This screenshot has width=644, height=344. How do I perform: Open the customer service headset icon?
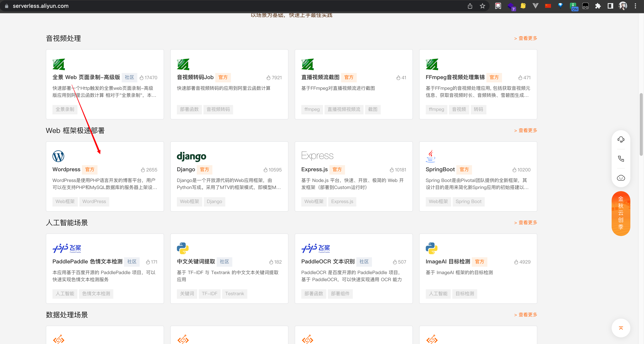(621, 140)
